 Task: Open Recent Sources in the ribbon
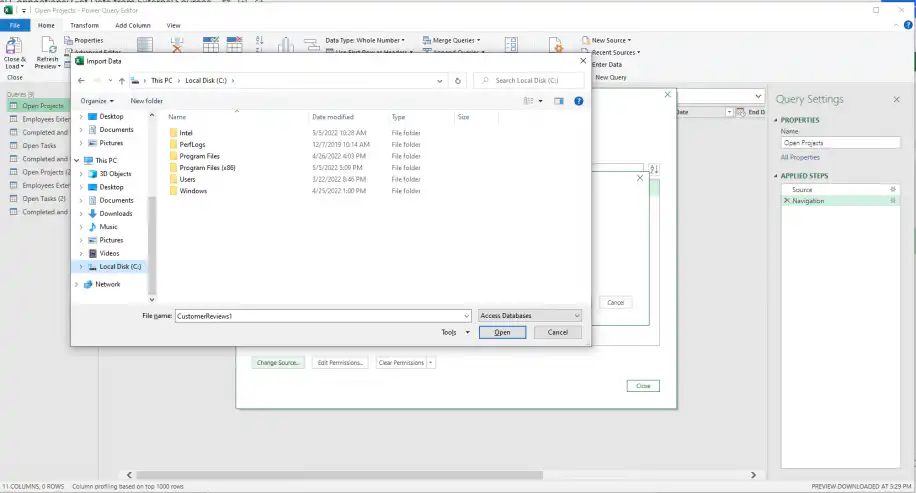611,53
